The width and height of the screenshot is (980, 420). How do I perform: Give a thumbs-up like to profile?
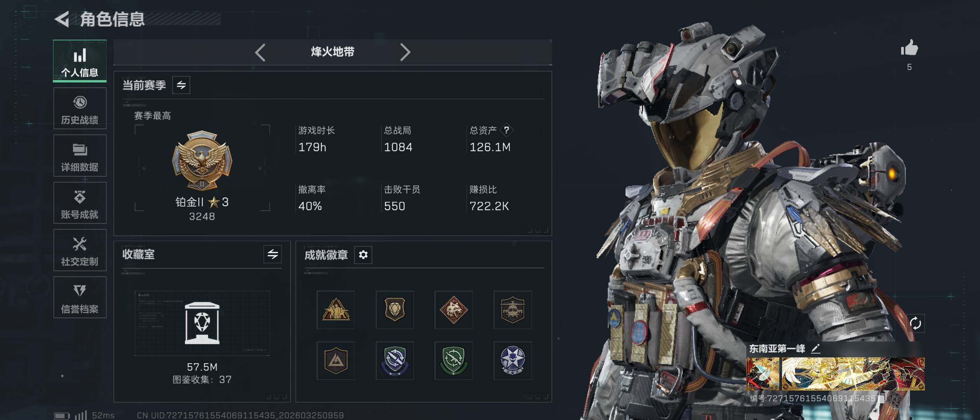pyautogui.click(x=909, y=49)
